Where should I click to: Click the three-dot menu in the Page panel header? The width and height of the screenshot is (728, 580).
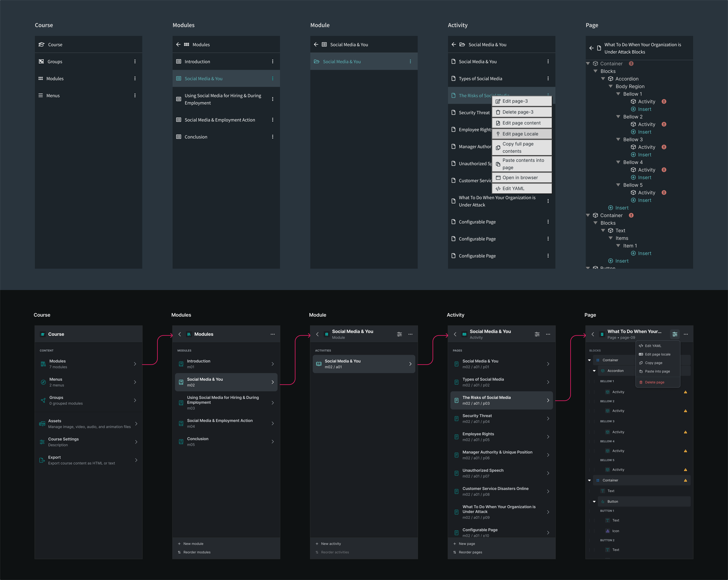[x=686, y=334]
